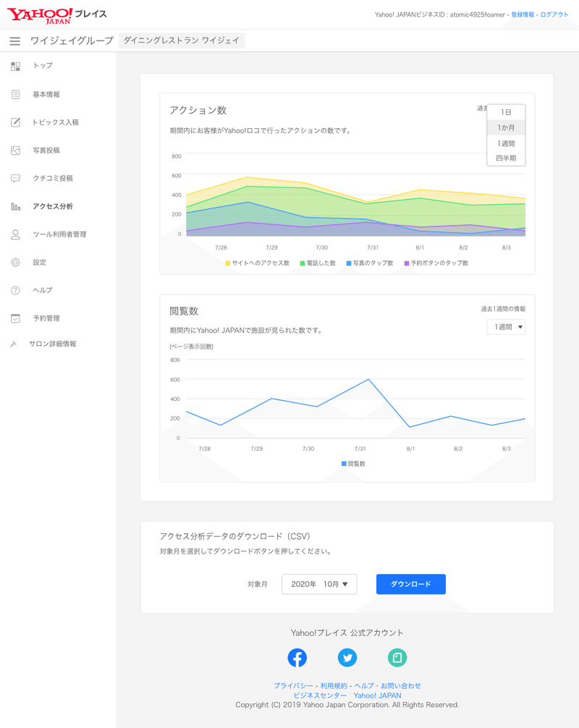Click the Yahoo!プレイス 公式アカウント heading
This screenshot has width=579, height=728.
point(347,632)
